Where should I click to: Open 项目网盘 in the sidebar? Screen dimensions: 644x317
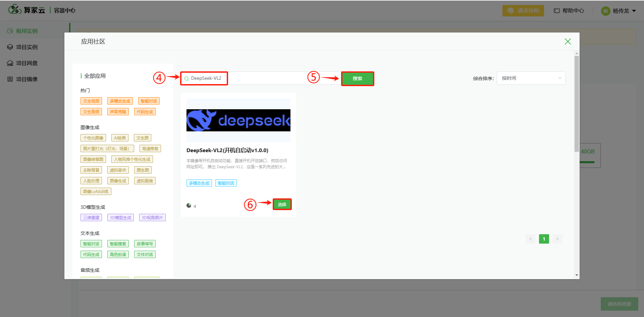pos(27,63)
